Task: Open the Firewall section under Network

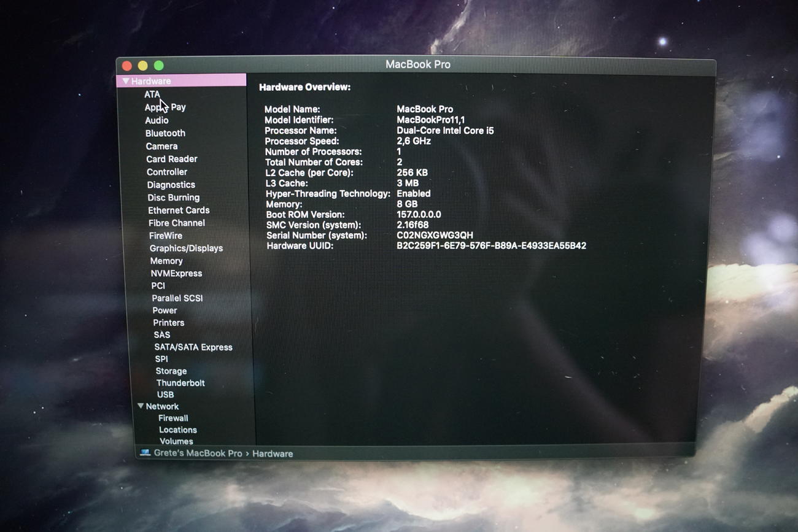Action: [x=173, y=418]
